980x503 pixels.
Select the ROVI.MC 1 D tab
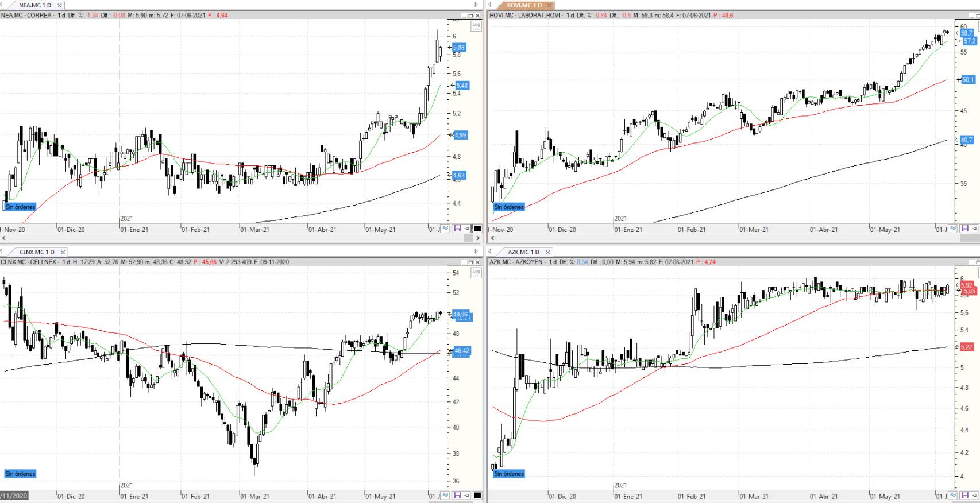click(523, 5)
